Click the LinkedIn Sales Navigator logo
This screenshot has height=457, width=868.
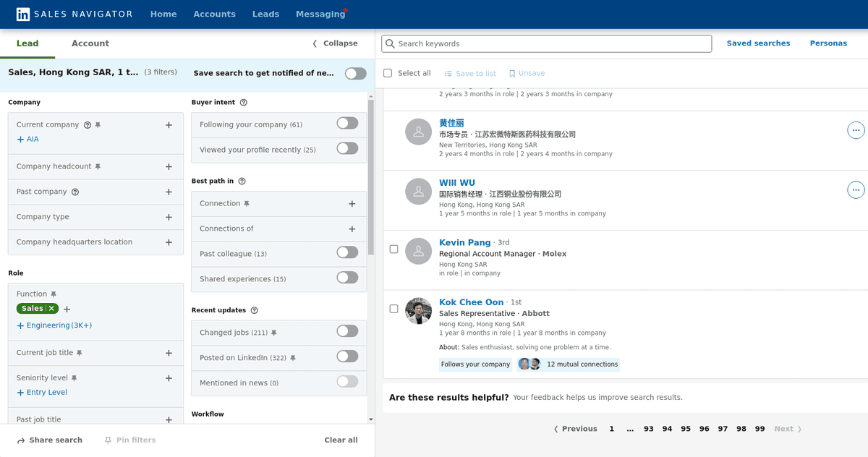coord(75,14)
